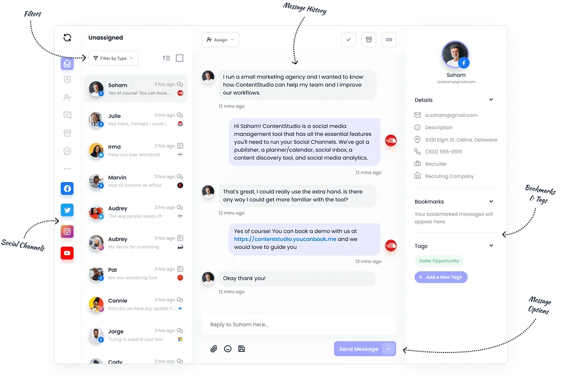The width and height of the screenshot is (570, 392).
Task: Open the YouTube channel in sidebar
Action: tap(67, 253)
